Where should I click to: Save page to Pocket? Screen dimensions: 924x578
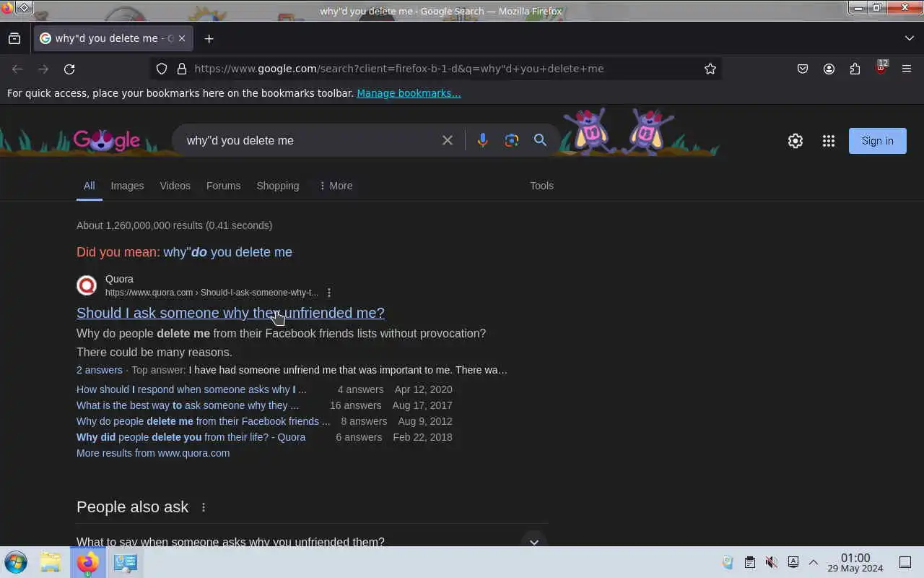click(x=803, y=69)
